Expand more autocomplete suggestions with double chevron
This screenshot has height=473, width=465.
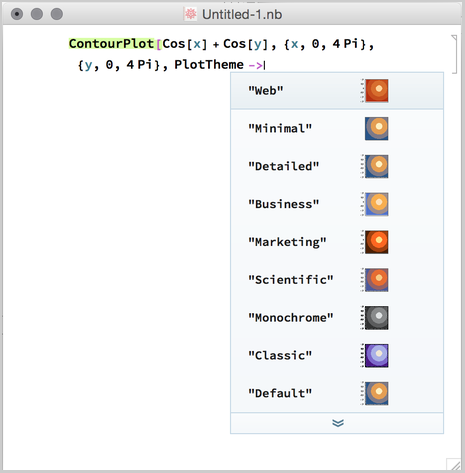click(337, 423)
